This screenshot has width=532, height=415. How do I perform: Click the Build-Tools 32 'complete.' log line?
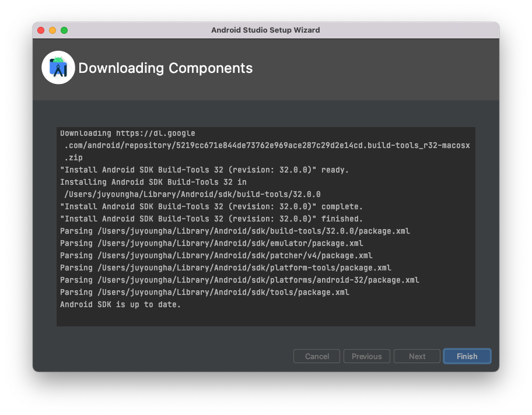pos(211,206)
